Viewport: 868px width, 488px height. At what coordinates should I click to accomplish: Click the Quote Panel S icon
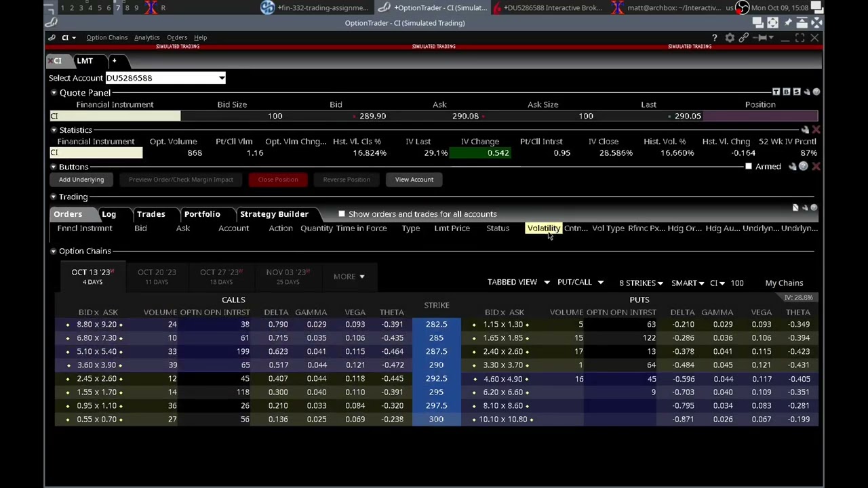tap(796, 91)
